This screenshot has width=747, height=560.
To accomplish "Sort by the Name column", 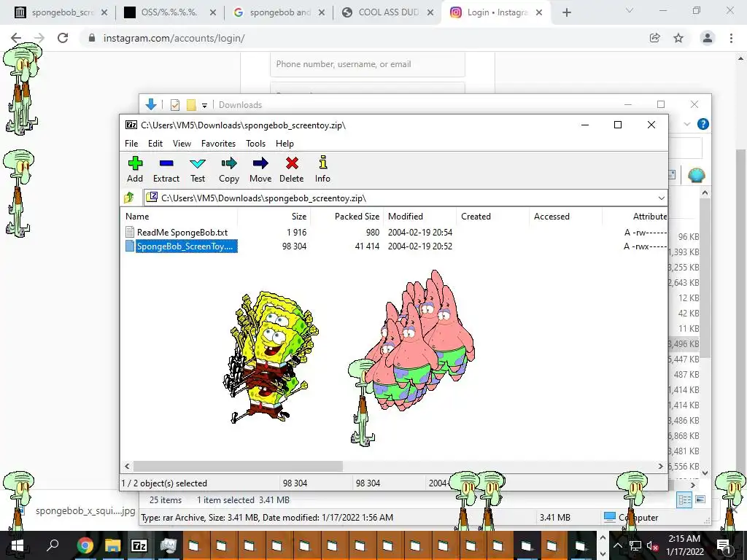I will coord(179,216).
